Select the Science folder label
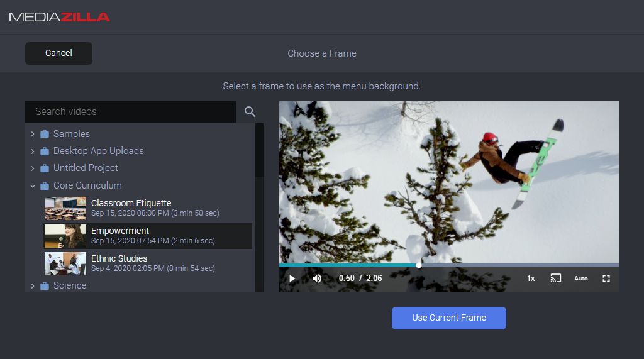The image size is (644, 359). click(70, 285)
